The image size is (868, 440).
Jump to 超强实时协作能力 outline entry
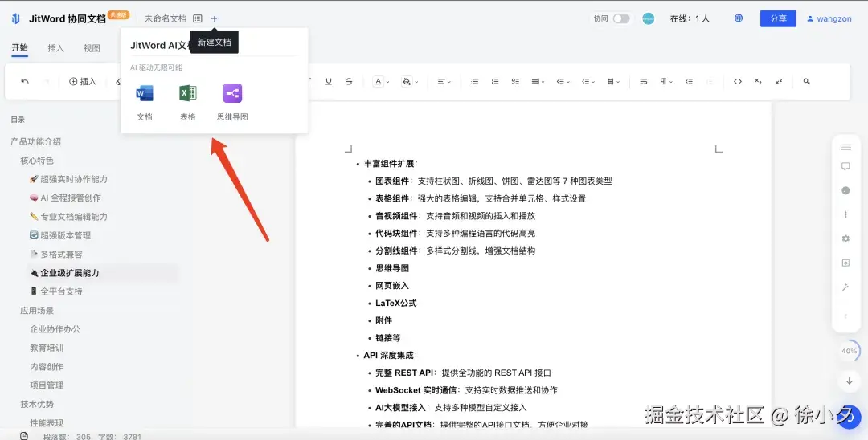[x=68, y=179]
